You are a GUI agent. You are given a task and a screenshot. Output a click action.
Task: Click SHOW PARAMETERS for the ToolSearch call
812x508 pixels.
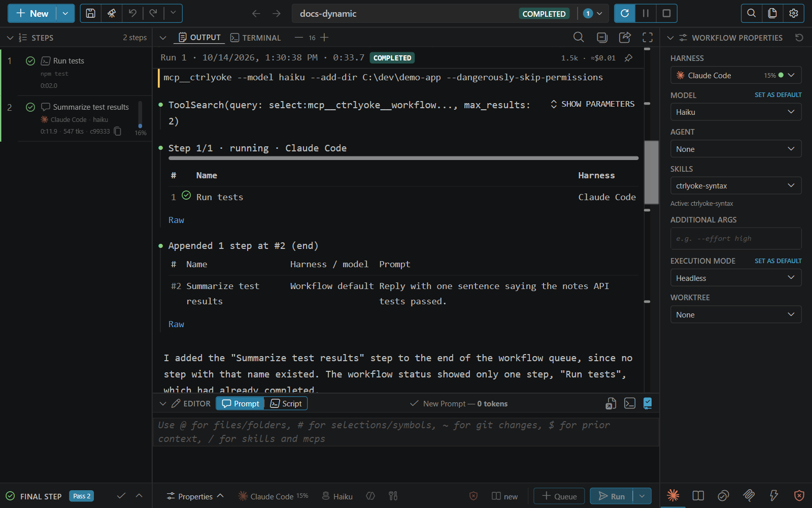coord(592,104)
